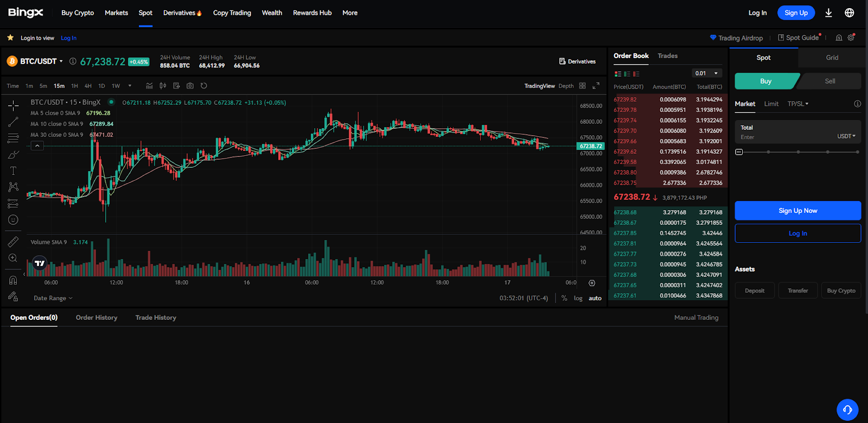The image size is (868, 423).
Task: Open the Derivatives navigation menu
Action: point(182,12)
